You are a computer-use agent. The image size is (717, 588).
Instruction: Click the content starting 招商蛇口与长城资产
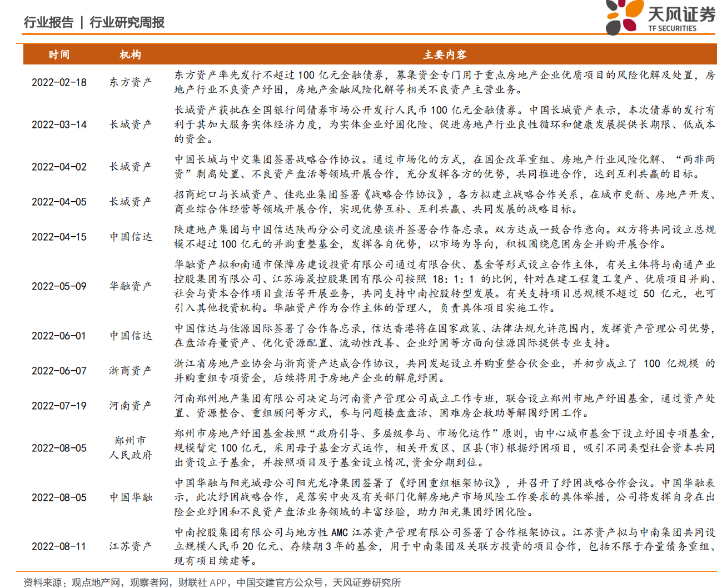pos(445,202)
